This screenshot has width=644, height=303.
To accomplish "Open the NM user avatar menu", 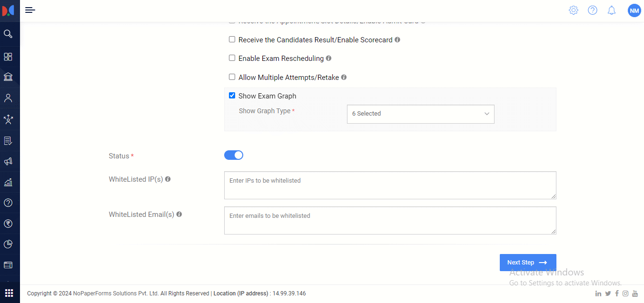I will [634, 10].
